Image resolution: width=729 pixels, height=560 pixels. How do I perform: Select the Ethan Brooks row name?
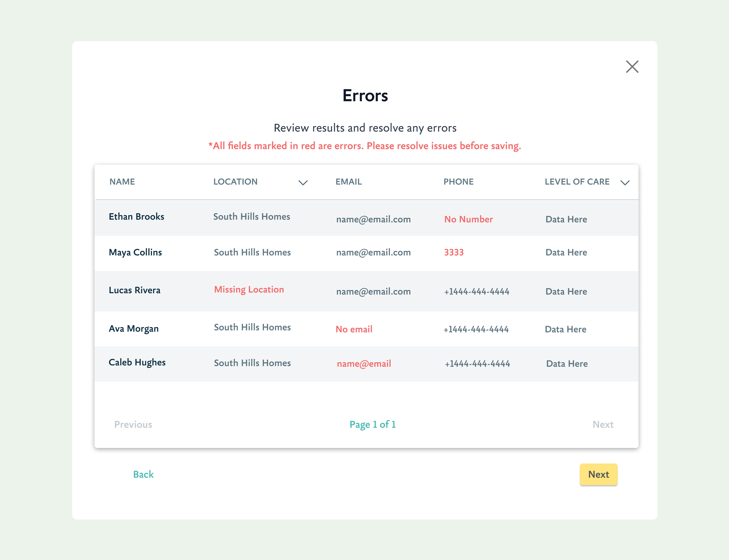point(136,217)
